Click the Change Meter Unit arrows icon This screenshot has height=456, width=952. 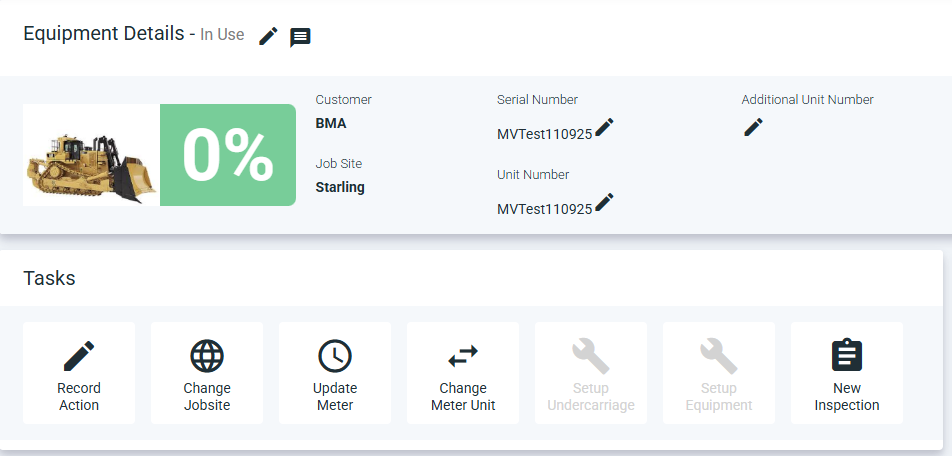[463, 356]
